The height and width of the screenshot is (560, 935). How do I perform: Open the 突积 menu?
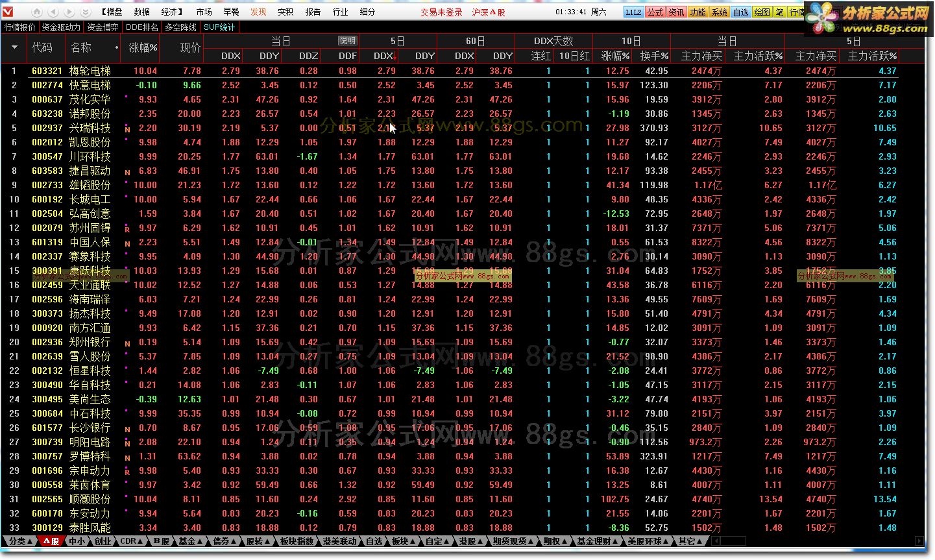[285, 12]
